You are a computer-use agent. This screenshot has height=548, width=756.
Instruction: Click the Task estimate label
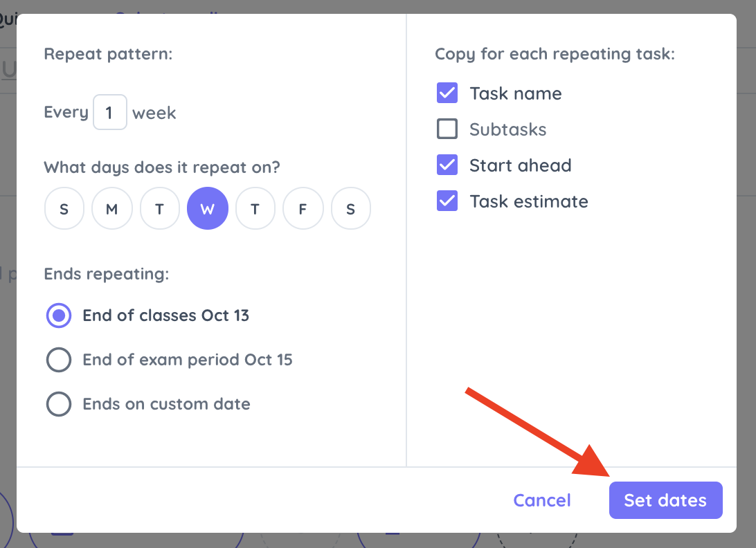coord(529,201)
